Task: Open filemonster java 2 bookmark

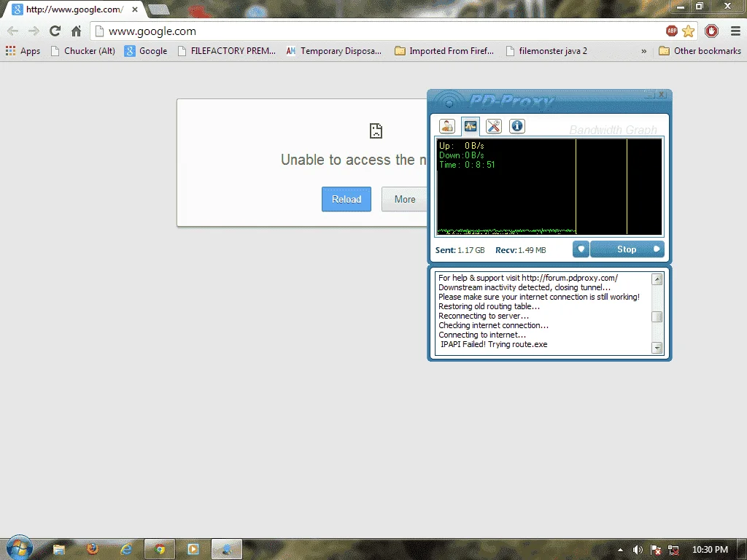Action: 546,51
